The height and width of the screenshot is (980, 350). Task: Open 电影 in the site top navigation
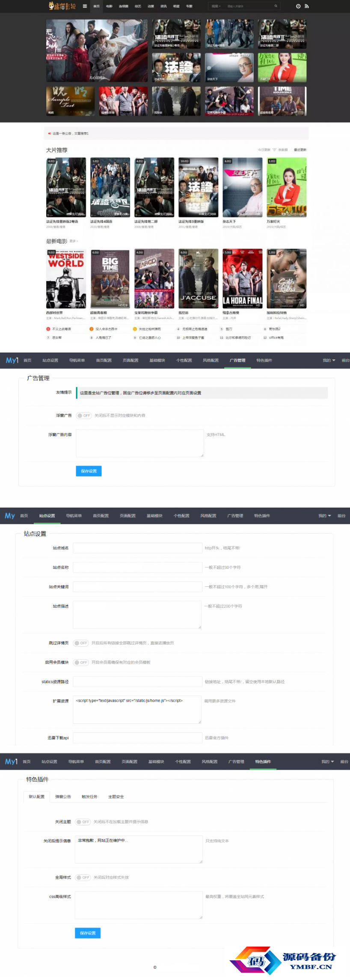[109, 6]
